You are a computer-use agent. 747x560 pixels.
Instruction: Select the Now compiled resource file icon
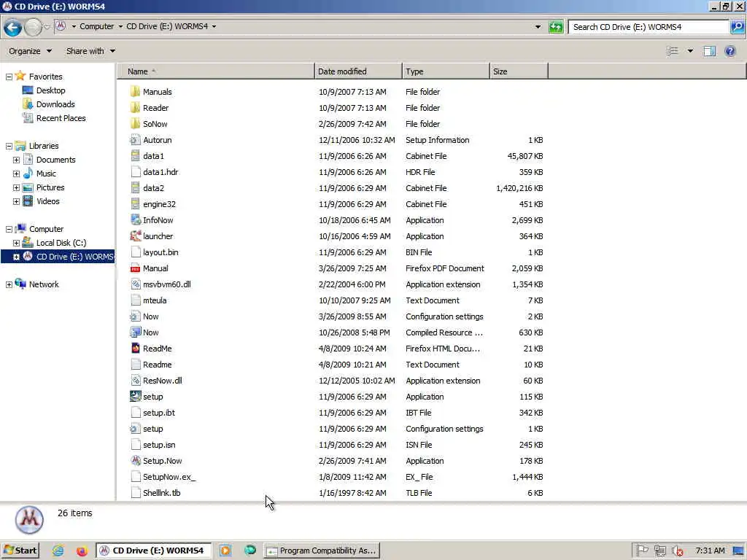135,332
